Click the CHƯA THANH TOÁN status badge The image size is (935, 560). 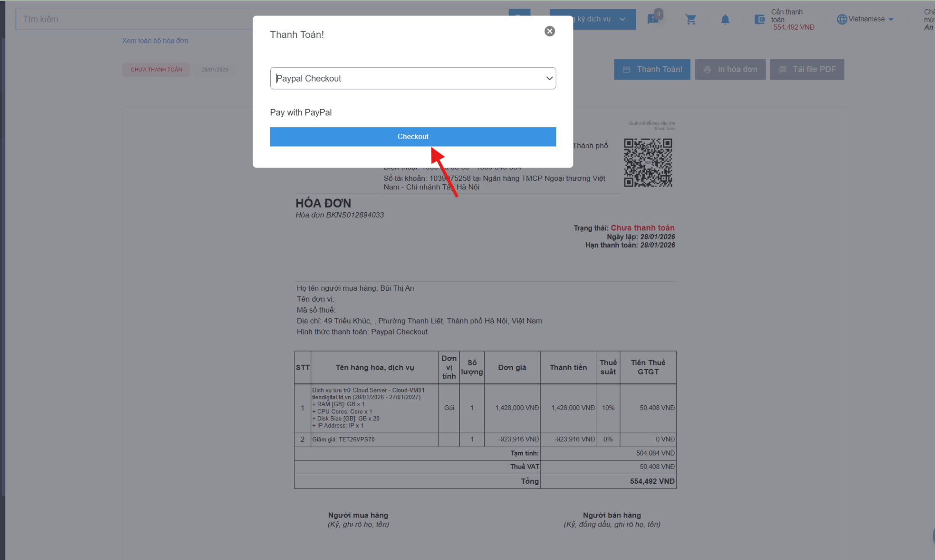coord(156,69)
